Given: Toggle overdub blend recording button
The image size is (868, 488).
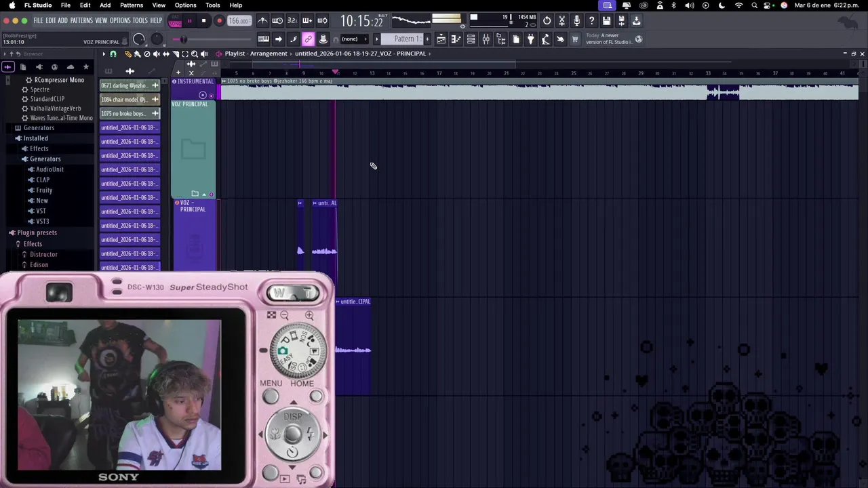Looking at the screenshot, I should (307, 21).
